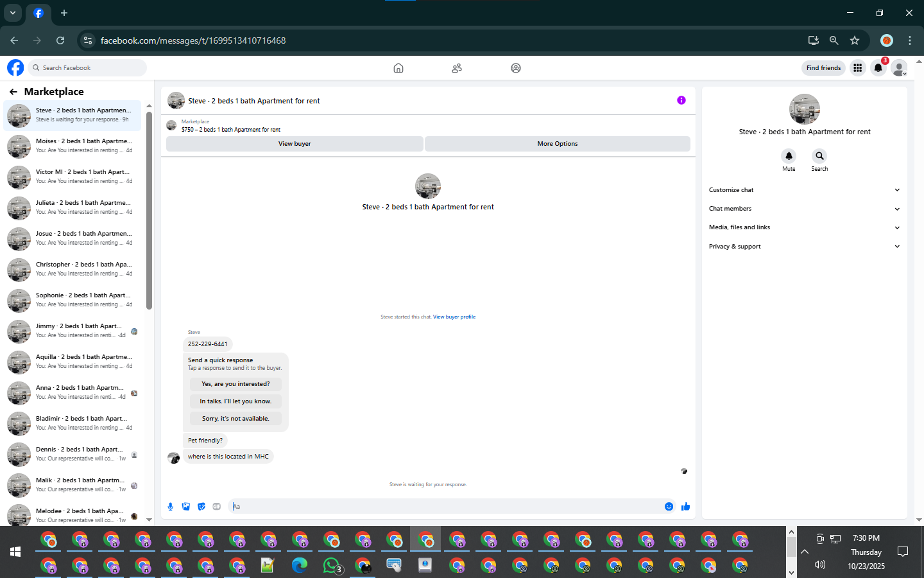The image size is (924, 578).
Task: Open the Facebook home logo
Action: tap(15, 67)
